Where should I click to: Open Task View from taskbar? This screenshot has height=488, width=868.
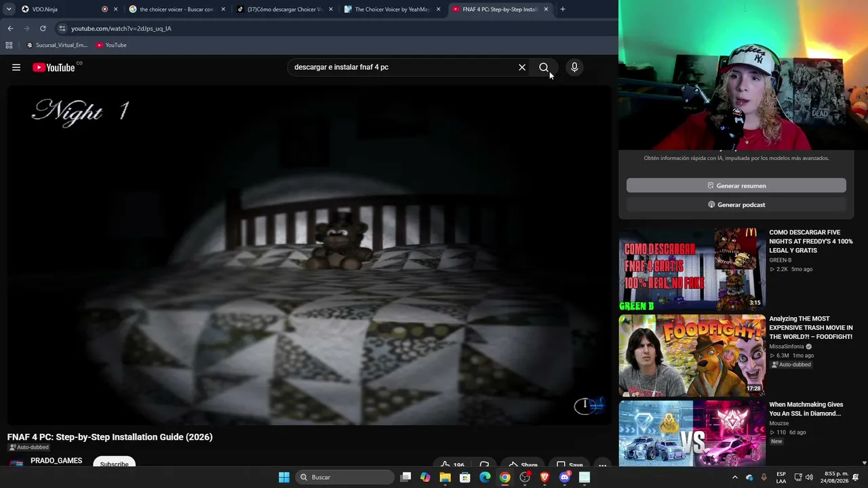406,477
